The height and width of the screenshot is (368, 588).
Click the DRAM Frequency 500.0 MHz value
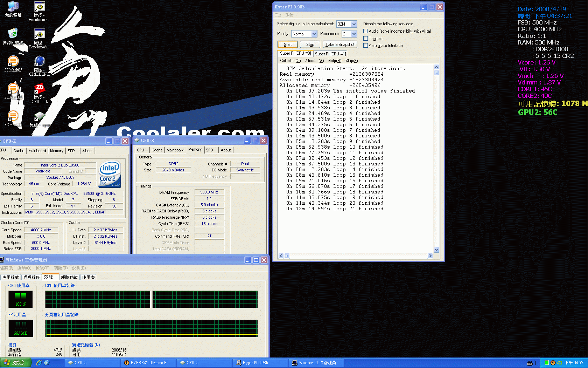(209, 192)
